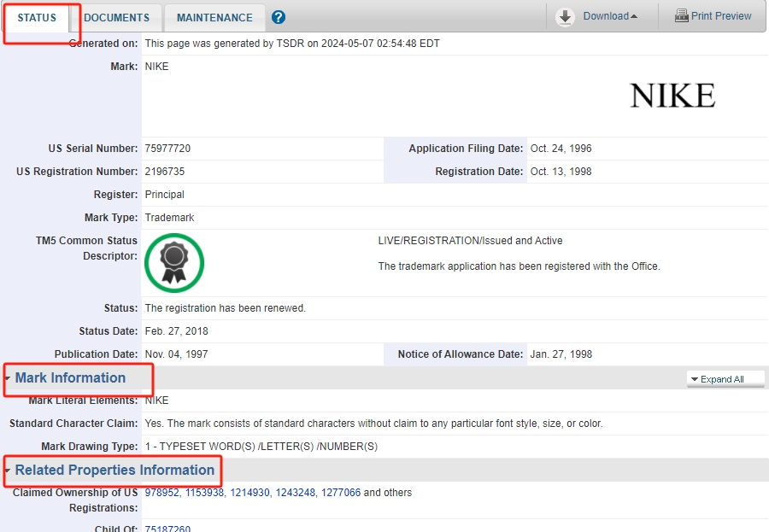Switch to the DOCUMENTS tab
The image size is (769, 532).
click(116, 18)
